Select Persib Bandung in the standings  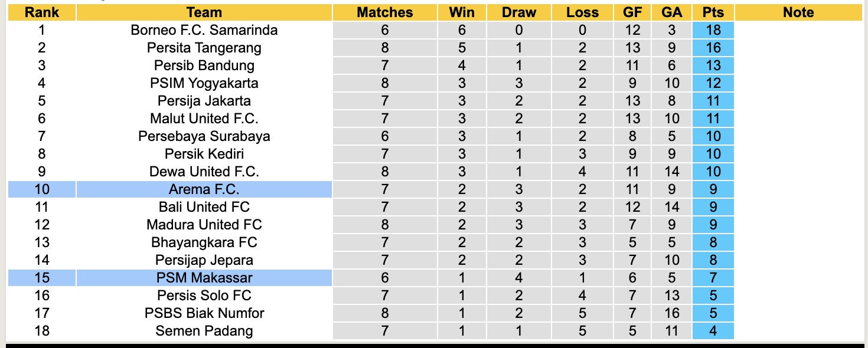coord(204,65)
